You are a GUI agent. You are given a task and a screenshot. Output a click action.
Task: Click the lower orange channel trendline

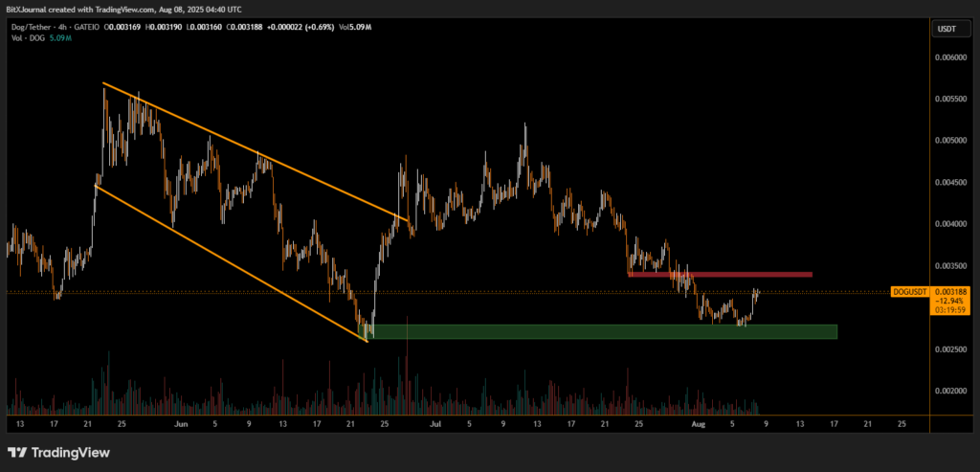[x=230, y=258]
